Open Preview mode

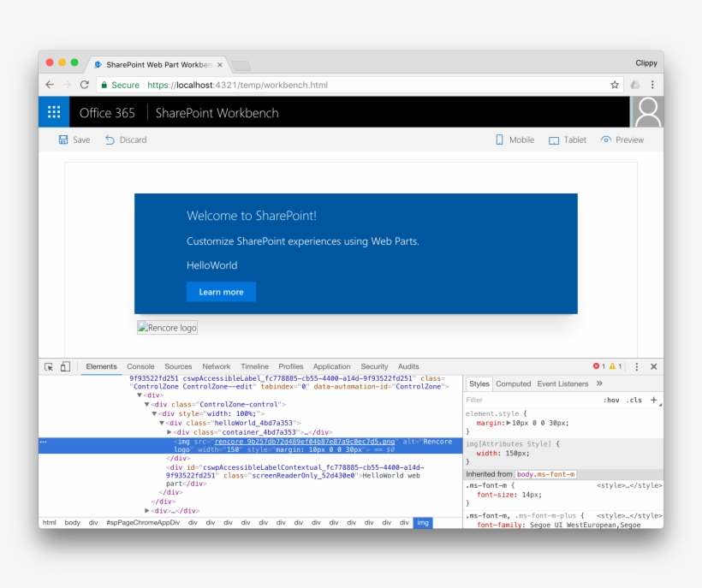point(622,140)
